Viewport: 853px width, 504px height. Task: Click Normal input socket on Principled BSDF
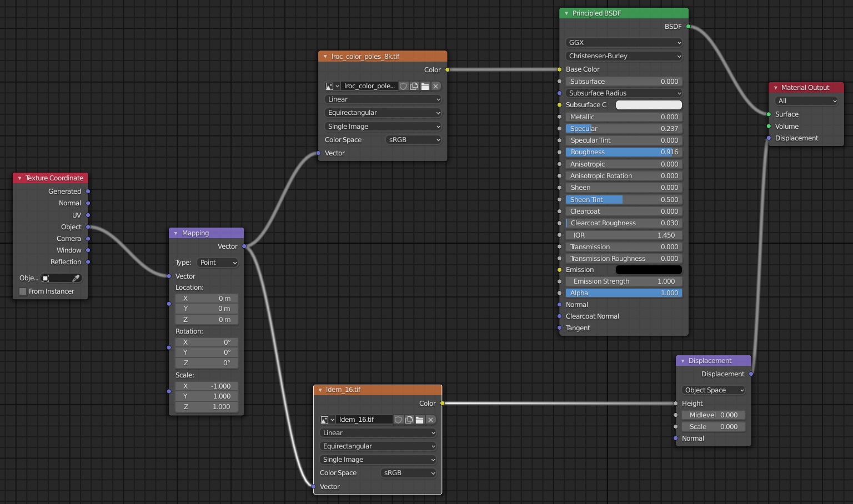click(559, 305)
